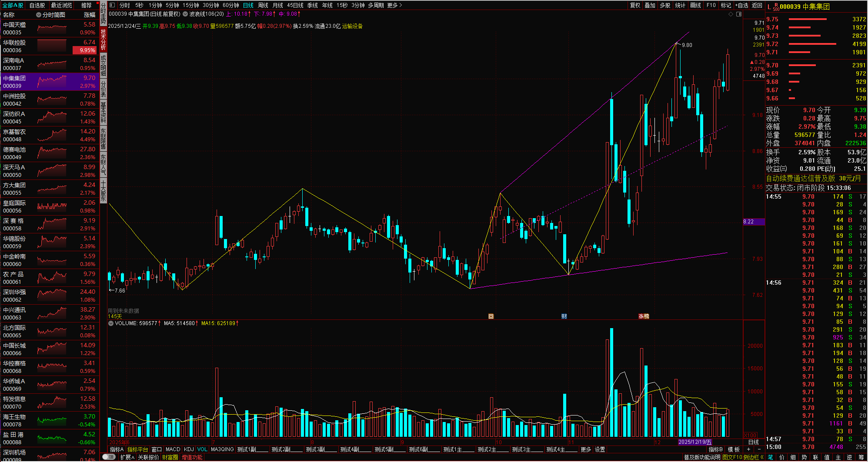Collapse the sidebar via 侧边栏《
The height and width of the screenshot is (462, 868).
coord(754,457)
